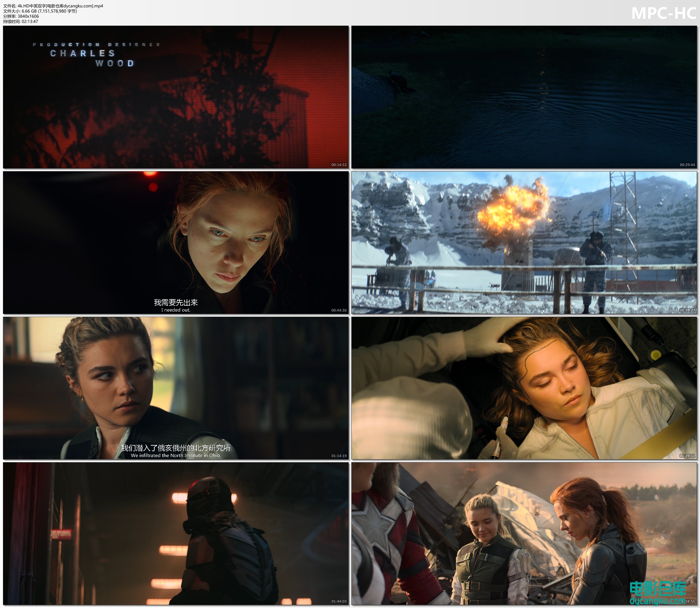
Task: Click the file name line ending dycangku.com].mp4
Action: (53, 6)
